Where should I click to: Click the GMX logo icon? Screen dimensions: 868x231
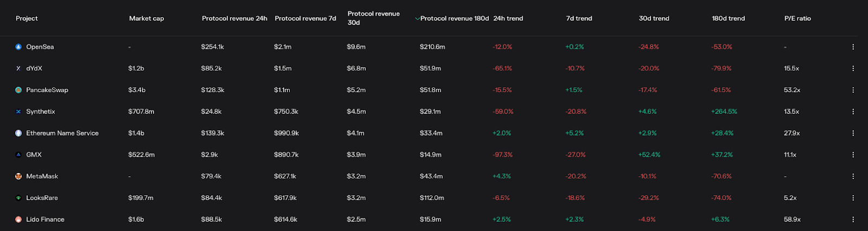[18, 155]
